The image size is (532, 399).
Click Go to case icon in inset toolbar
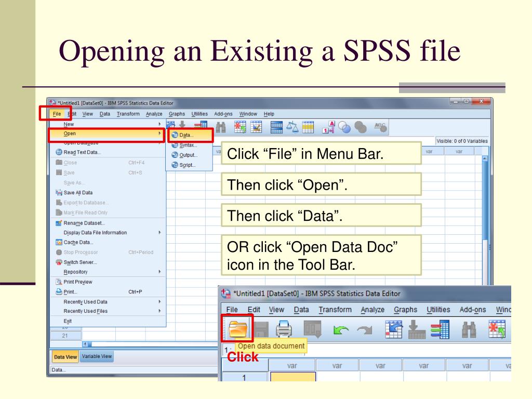(x=394, y=329)
